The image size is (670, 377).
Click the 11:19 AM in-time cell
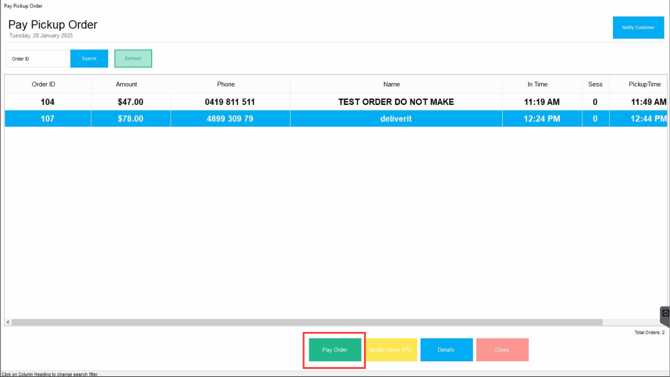(x=542, y=102)
